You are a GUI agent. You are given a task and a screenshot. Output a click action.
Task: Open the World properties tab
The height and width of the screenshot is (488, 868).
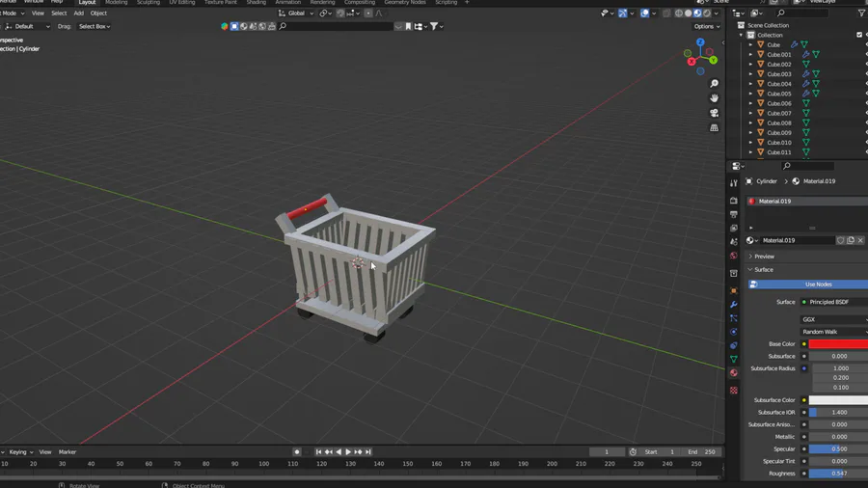coord(734,256)
